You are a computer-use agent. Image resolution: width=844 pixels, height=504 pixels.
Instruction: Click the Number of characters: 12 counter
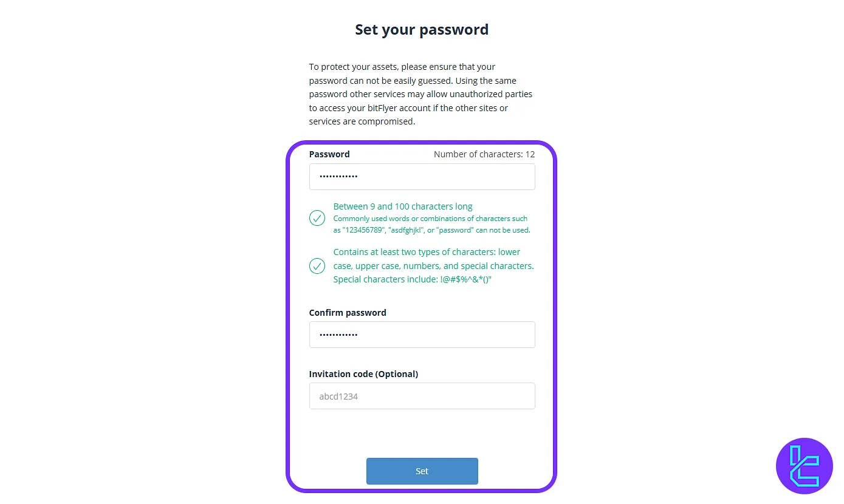[484, 154]
